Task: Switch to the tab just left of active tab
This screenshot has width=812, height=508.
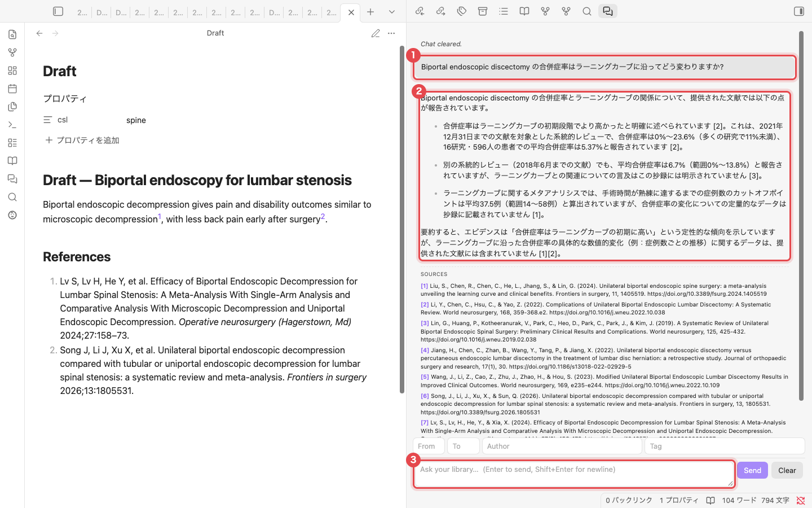Action: pos(332,12)
